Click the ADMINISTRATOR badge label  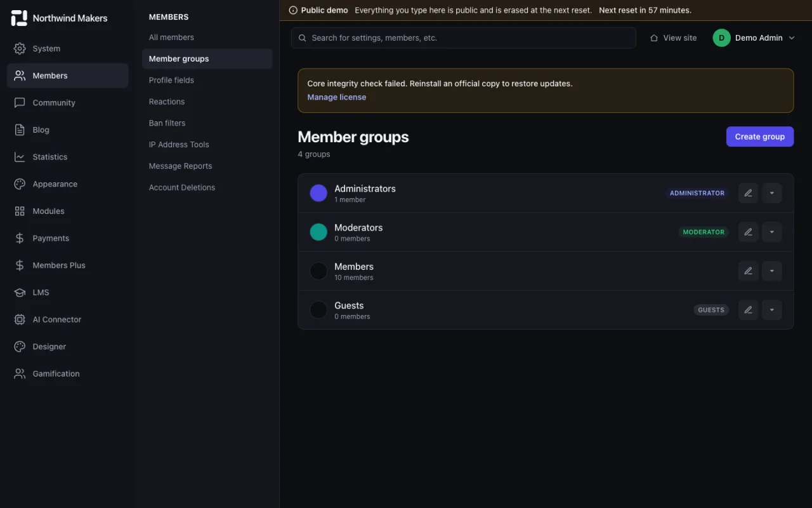click(x=697, y=193)
